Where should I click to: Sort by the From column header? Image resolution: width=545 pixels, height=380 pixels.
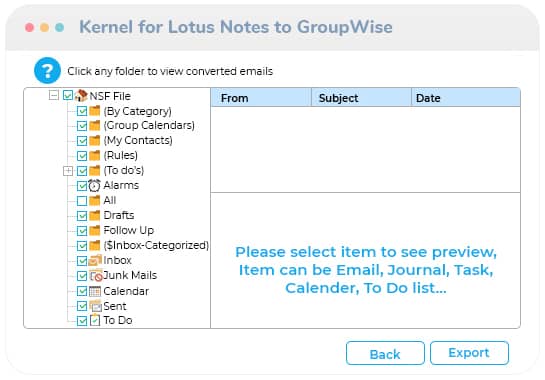click(x=261, y=98)
